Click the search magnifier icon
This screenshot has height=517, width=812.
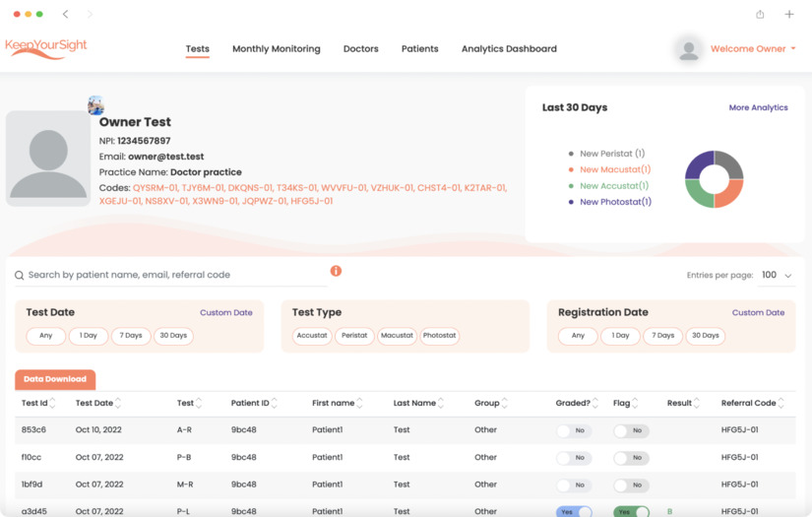click(x=19, y=275)
